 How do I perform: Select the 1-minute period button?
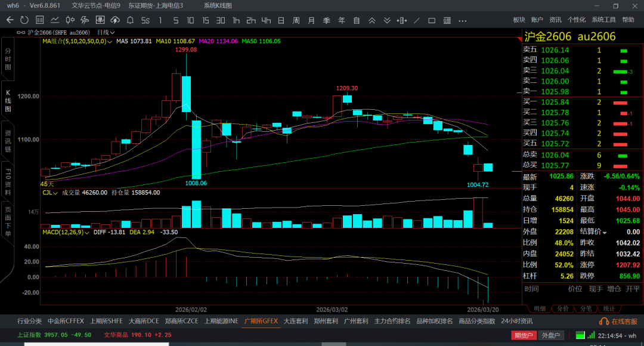point(160,20)
